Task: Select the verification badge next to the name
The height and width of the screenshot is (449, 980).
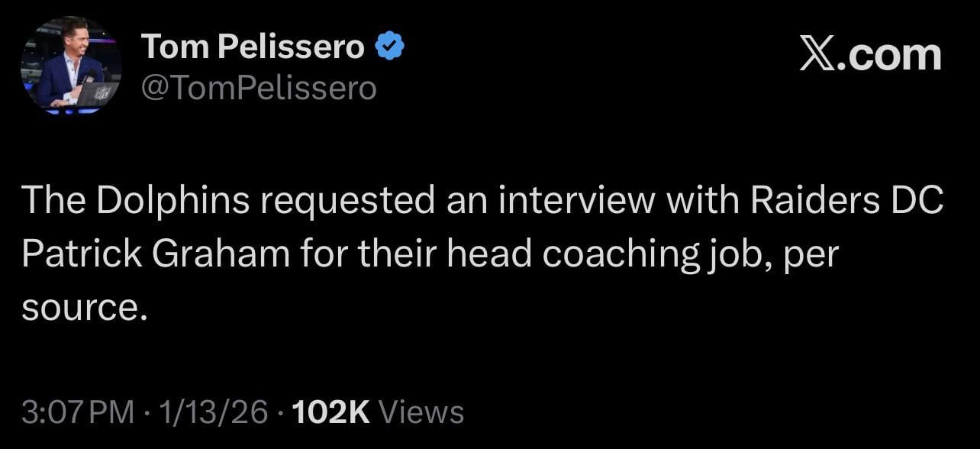Action: pos(390,45)
